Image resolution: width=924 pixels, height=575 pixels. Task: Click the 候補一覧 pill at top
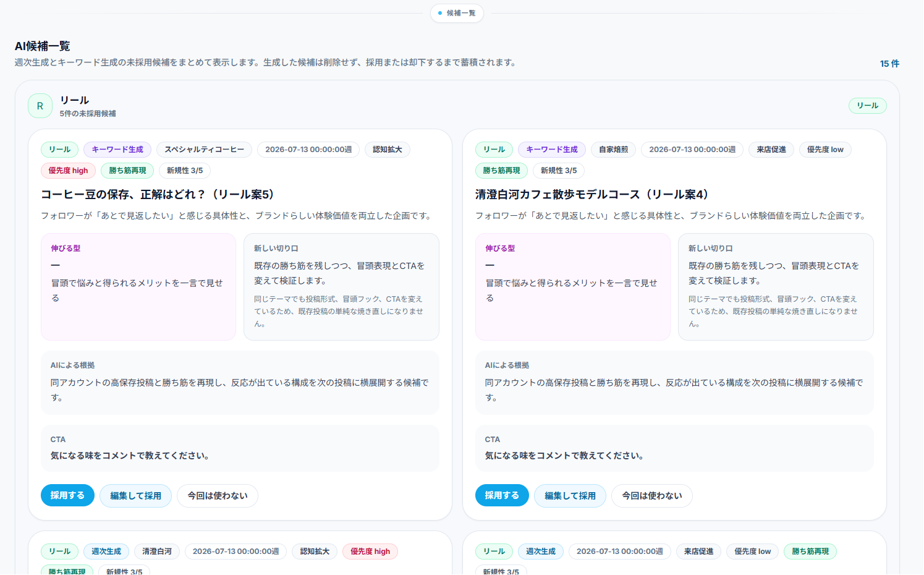[x=457, y=13]
